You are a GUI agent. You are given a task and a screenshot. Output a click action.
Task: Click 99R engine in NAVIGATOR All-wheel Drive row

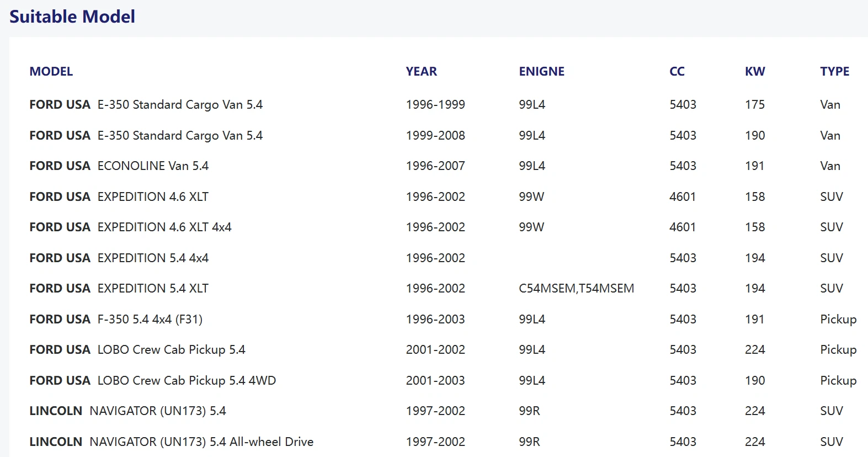pyautogui.click(x=529, y=442)
